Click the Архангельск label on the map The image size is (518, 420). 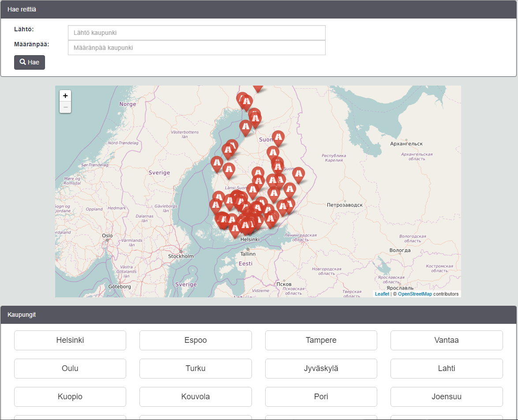tap(406, 144)
